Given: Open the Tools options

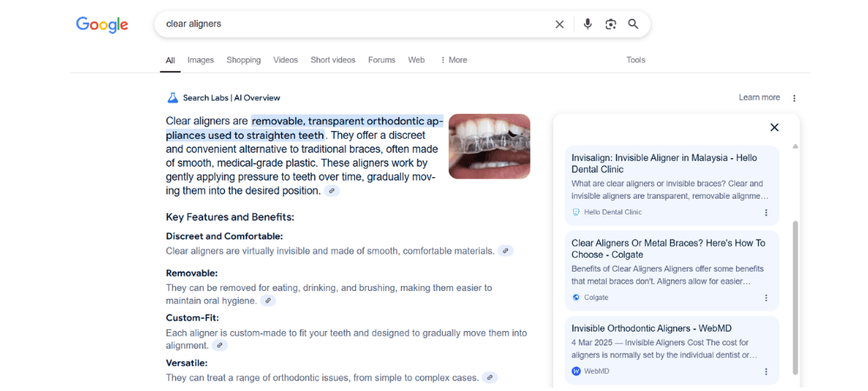Looking at the screenshot, I should [635, 60].
